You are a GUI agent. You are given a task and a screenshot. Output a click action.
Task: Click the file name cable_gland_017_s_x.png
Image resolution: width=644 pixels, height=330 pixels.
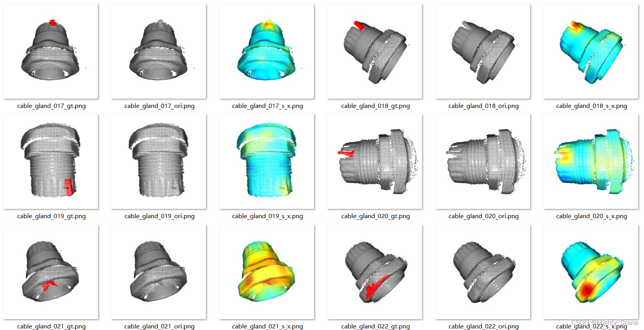click(x=267, y=106)
